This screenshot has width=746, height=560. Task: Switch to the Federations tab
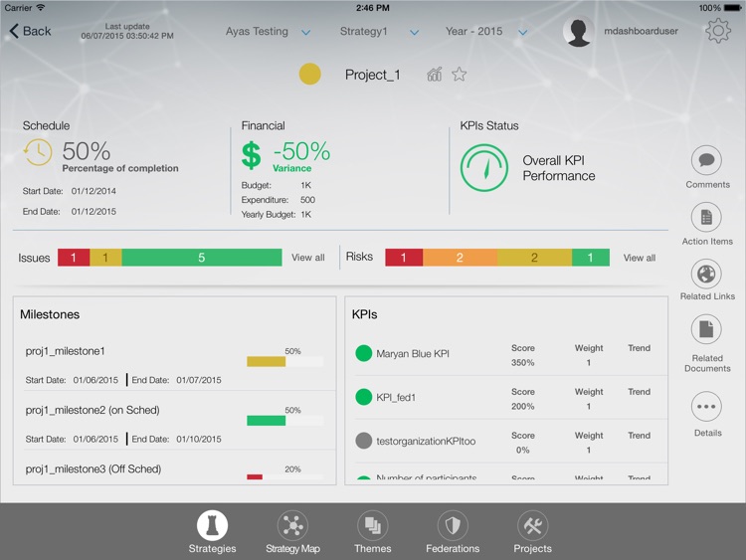[453, 532]
